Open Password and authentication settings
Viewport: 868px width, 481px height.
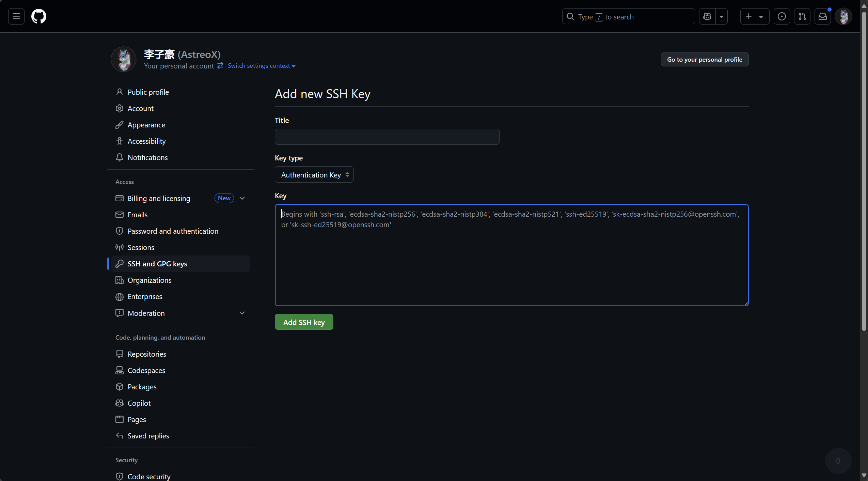pyautogui.click(x=181, y=231)
